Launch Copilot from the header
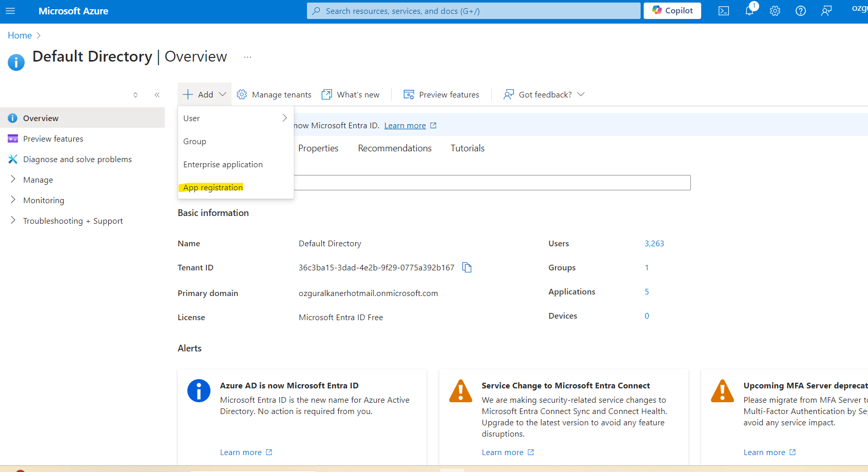Viewport: 868px width, 472px height. [x=672, y=11]
